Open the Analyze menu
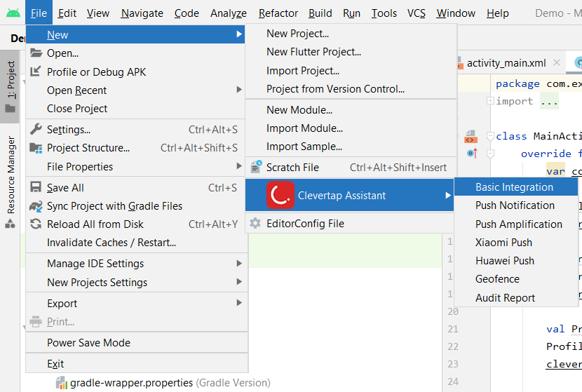 coord(229,13)
